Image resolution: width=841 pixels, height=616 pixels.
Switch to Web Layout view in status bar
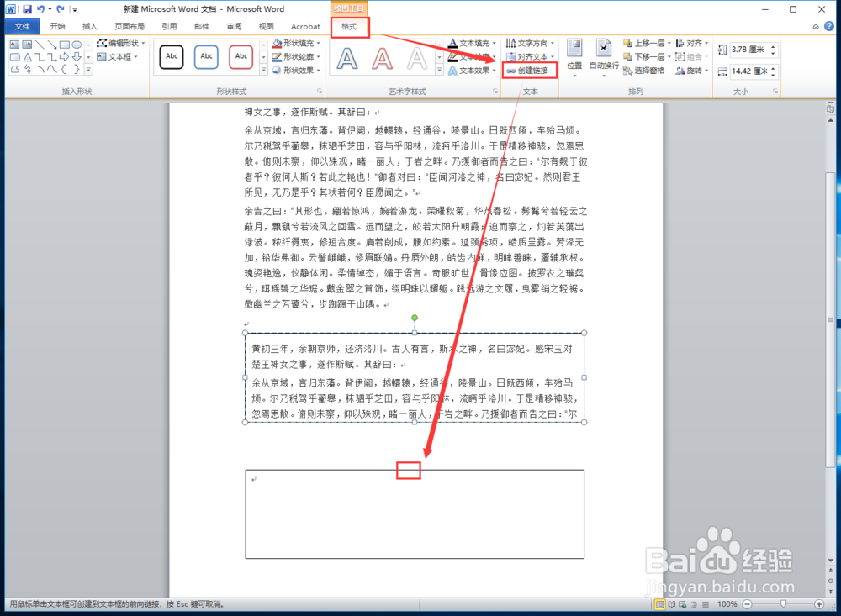(683, 604)
